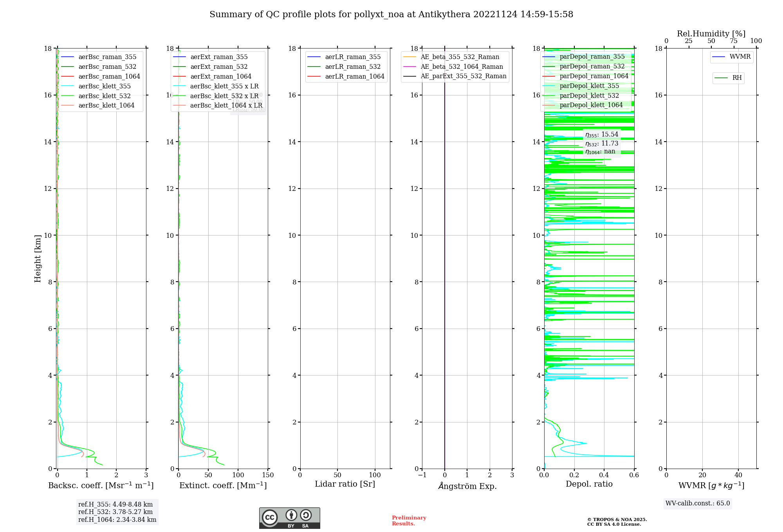Click the Rel.Humidity [%] top axis label
Screen dimensions: 783x532
coord(711,34)
